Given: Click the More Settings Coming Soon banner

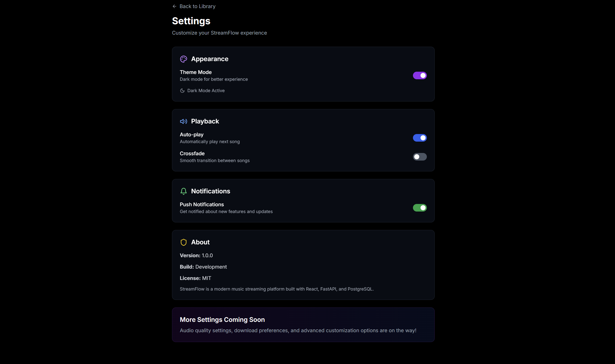Looking at the screenshot, I should (303, 325).
